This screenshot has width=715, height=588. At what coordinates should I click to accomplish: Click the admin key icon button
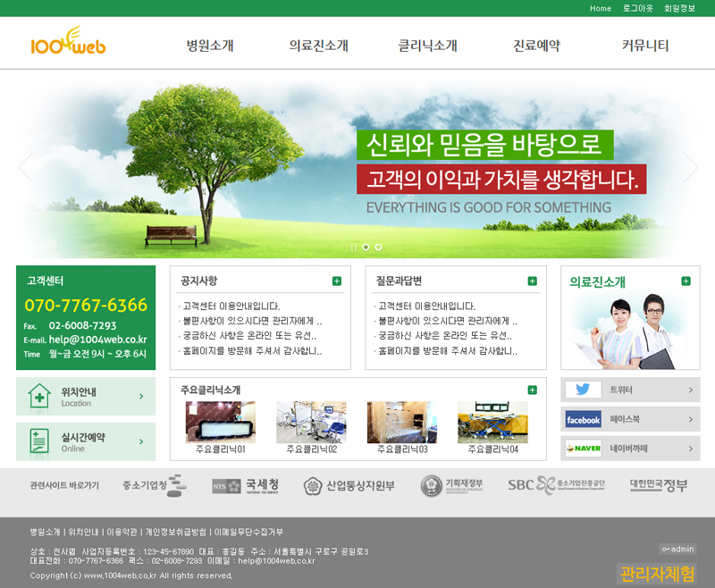pos(677,549)
